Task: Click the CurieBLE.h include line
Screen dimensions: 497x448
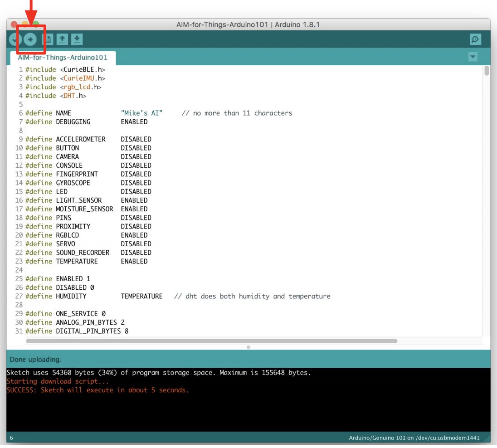Action: point(65,69)
